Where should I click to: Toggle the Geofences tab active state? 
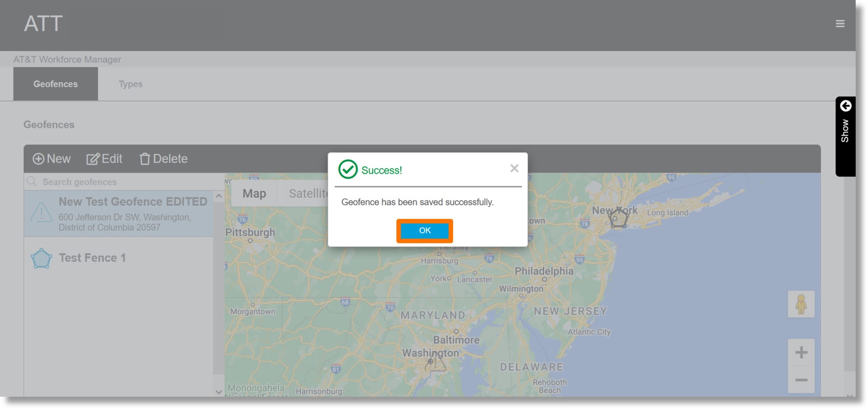click(x=55, y=84)
